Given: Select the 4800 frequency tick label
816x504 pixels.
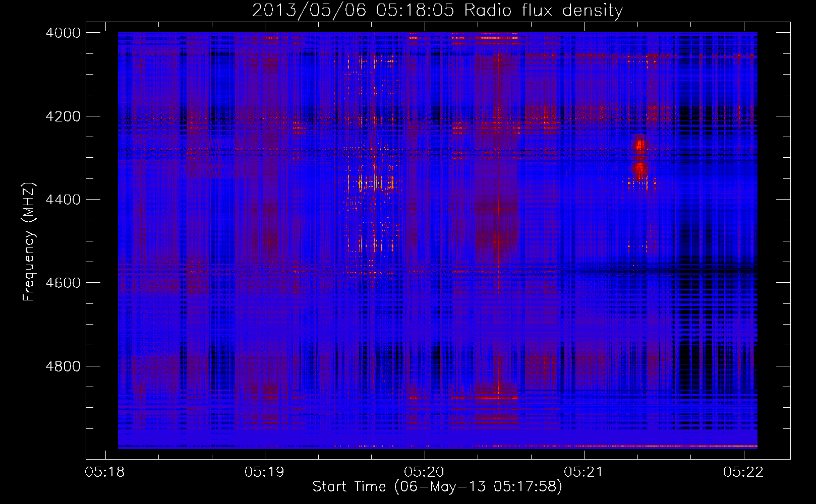Looking at the screenshot, I should click(63, 366).
